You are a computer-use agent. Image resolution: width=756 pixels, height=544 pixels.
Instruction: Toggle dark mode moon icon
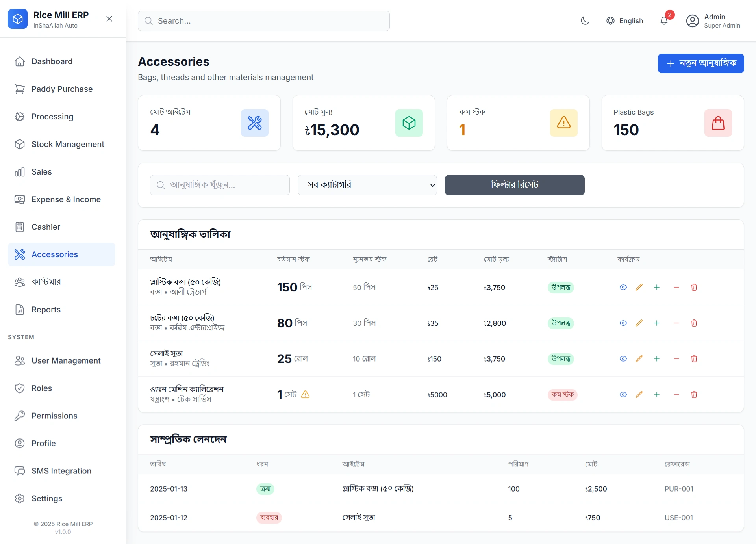585,21
